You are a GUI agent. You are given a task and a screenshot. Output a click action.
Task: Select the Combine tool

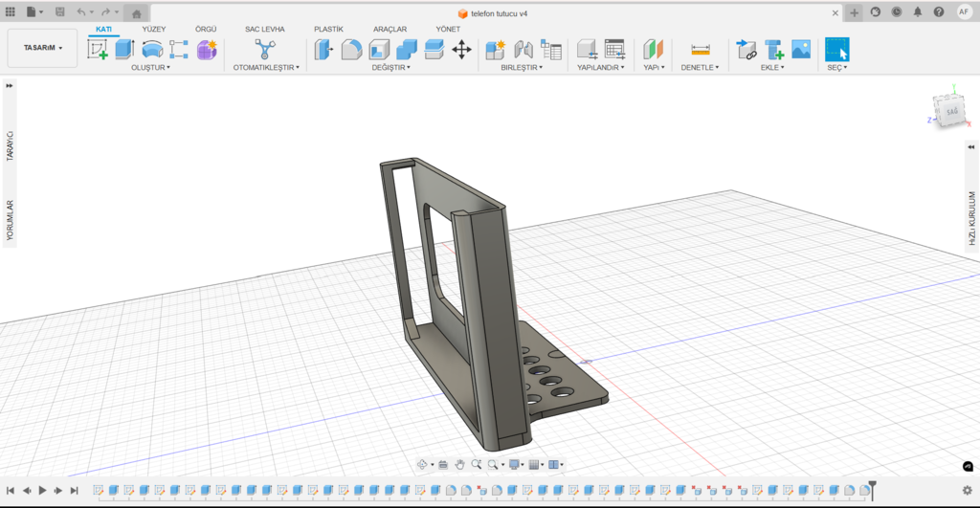pyautogui.click(x=406, y=50)
